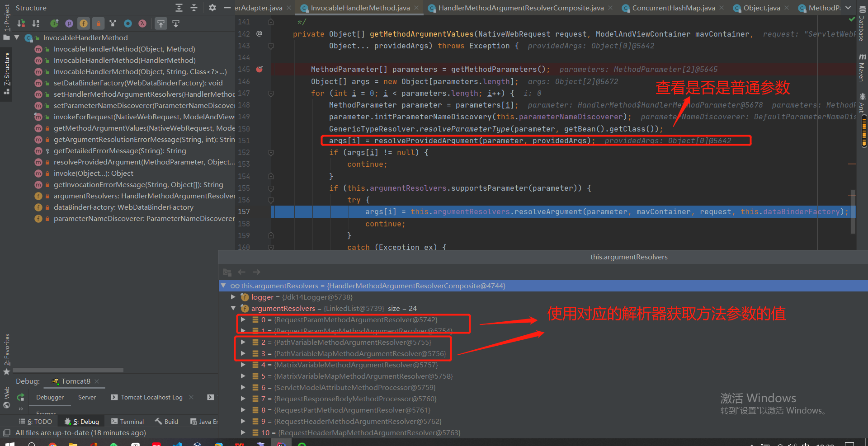This screenshot has height=446, width=868.
Task: Click the Windows Start button
Action: click(x=9, y=444)
